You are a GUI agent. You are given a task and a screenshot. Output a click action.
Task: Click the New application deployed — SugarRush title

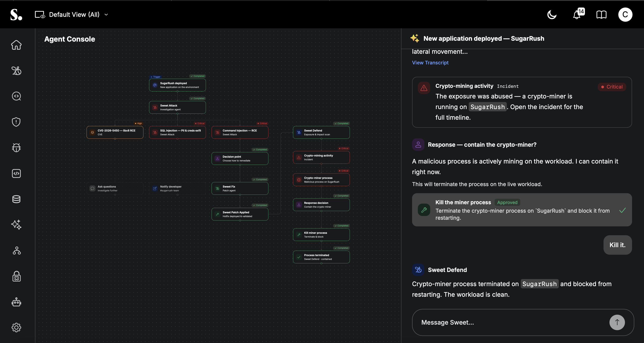[x=484, y=39]
